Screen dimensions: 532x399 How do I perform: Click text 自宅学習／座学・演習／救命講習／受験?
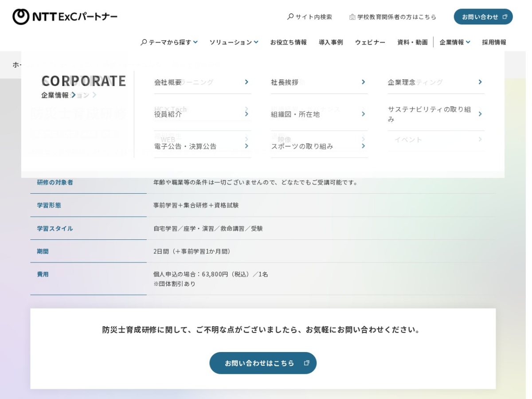pyautogui.click(x=208, y=228)
